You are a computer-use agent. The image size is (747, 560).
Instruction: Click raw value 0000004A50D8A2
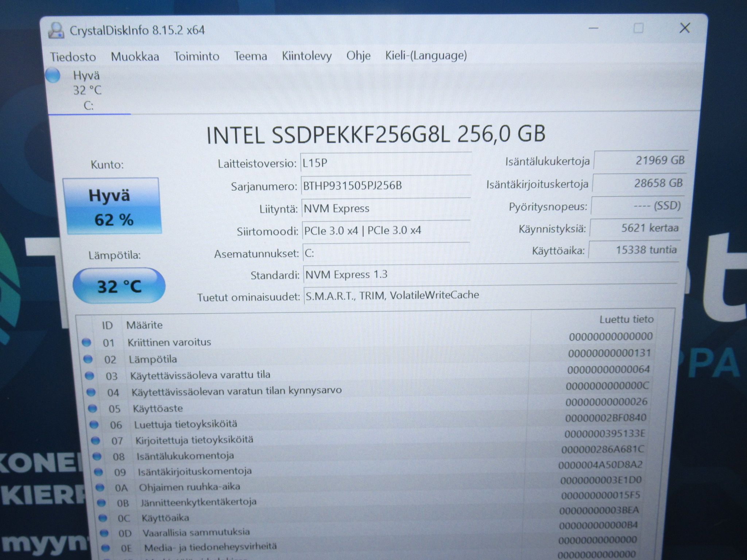(x=600, y=465)
